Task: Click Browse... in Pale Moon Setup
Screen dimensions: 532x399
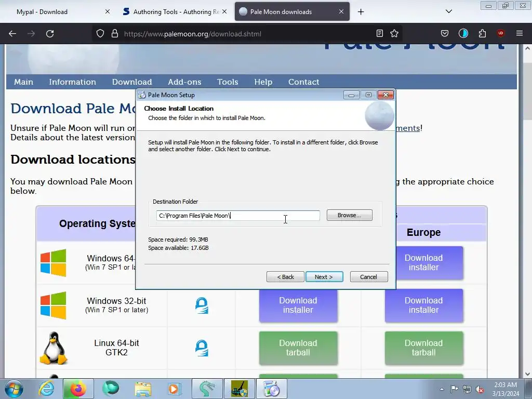Action: point(350,215)
